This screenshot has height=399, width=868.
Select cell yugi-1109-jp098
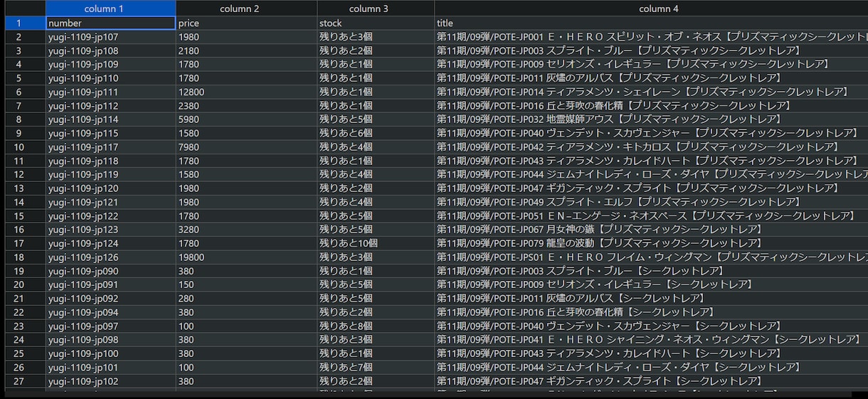110,340
